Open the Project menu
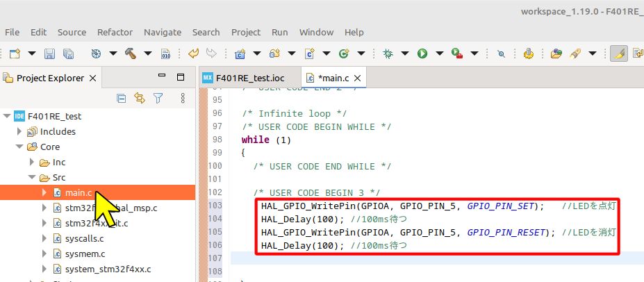This screenshot has width=644, height=282. point(246,32)
